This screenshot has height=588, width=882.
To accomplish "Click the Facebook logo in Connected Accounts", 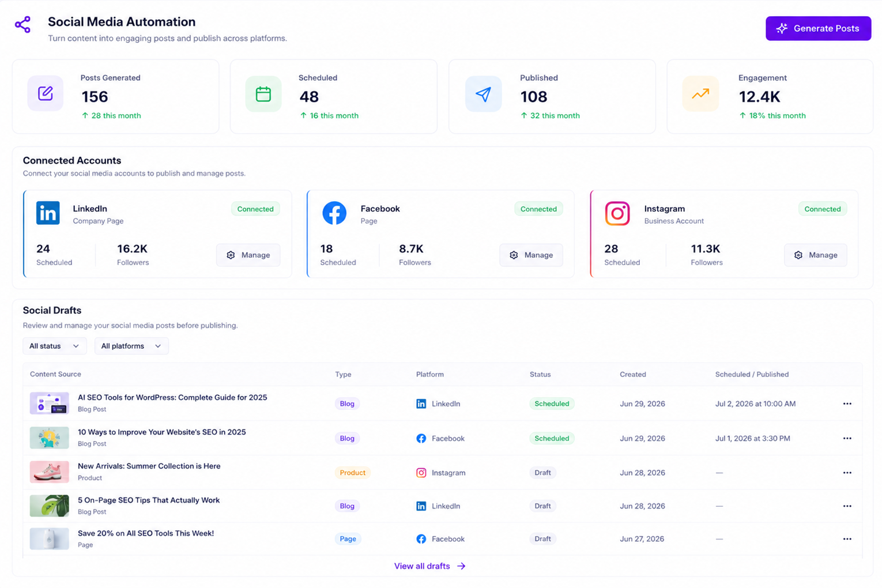I will [x=334, y=213].
